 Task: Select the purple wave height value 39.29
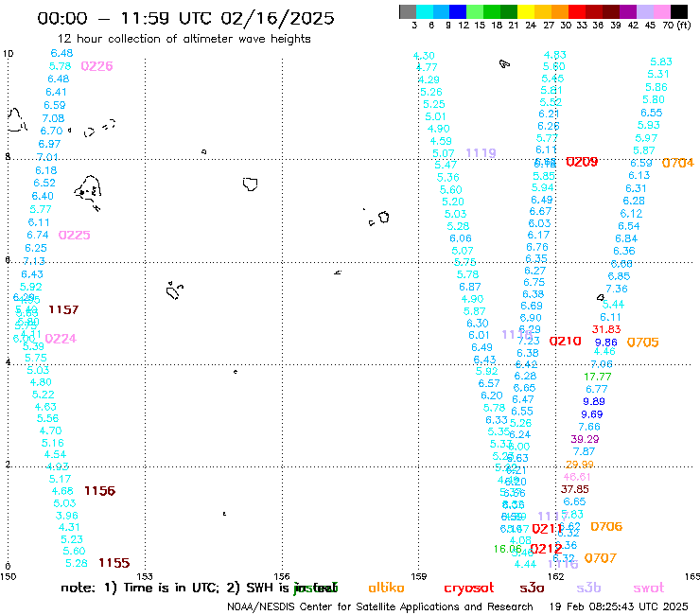[x=585, y=439]
